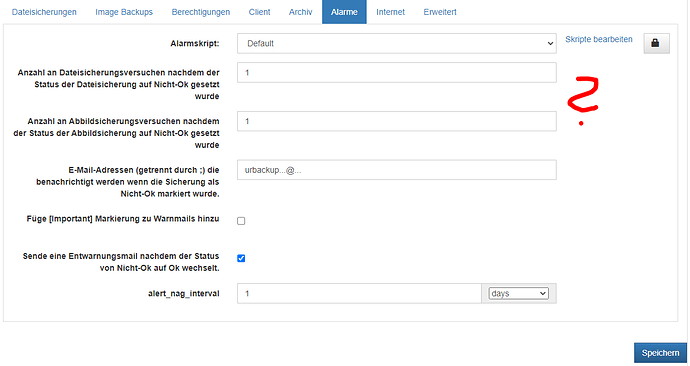Open the Dateisicherungen tab
Screen dimensions: 690x366
(44, 12)
